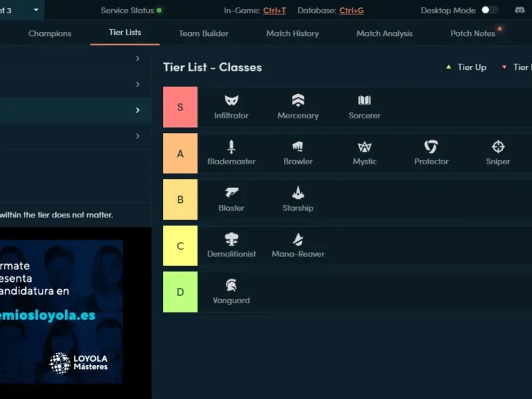Open the Discord icon in top bar
The height and width of the screenshot is (399, 532).
(x=519, y=10)
